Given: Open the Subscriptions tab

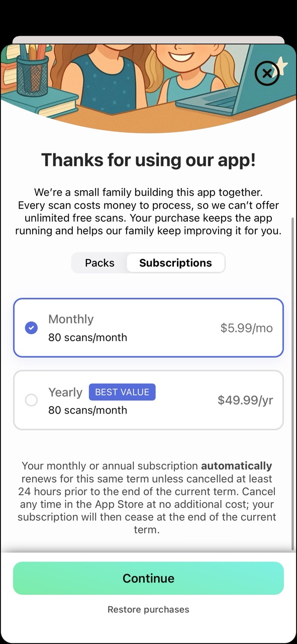Looking at the screenshot, I should [x=175, y=263].
